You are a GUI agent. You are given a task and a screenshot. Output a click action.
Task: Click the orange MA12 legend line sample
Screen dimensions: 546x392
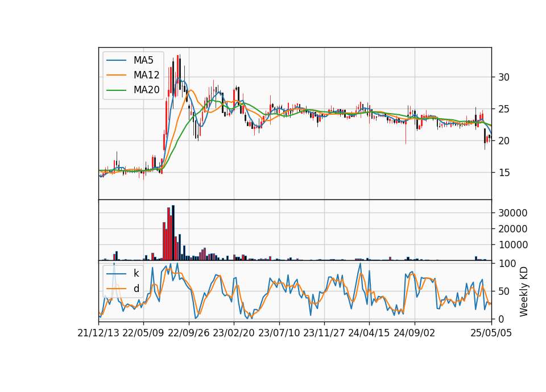[116, 75]
